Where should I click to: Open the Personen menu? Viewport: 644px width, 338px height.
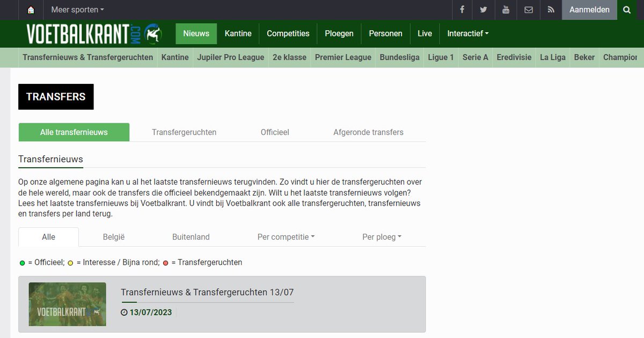point(385,33)
